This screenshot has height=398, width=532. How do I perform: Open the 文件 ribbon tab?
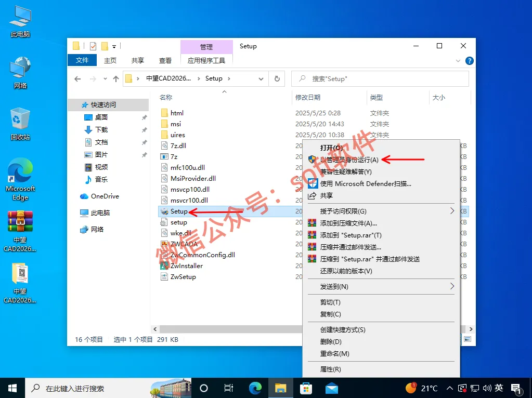82,60
